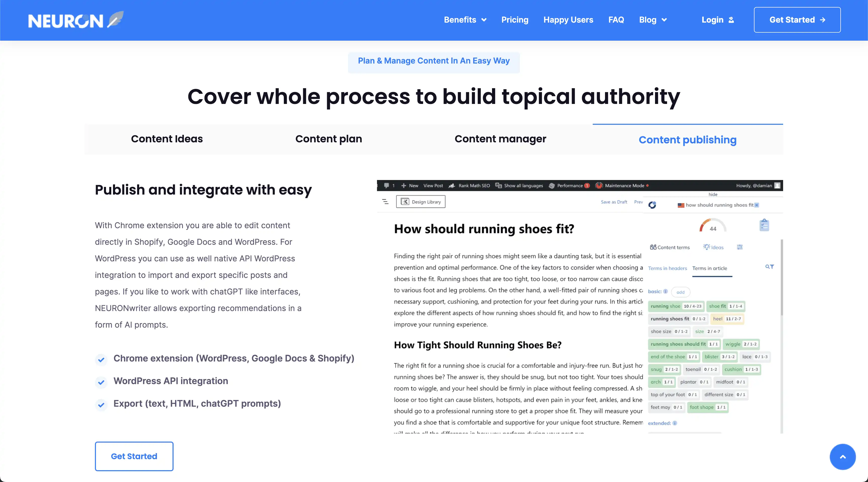
Task: Click the filter sliders settings icon
Action: click(740, 247)
